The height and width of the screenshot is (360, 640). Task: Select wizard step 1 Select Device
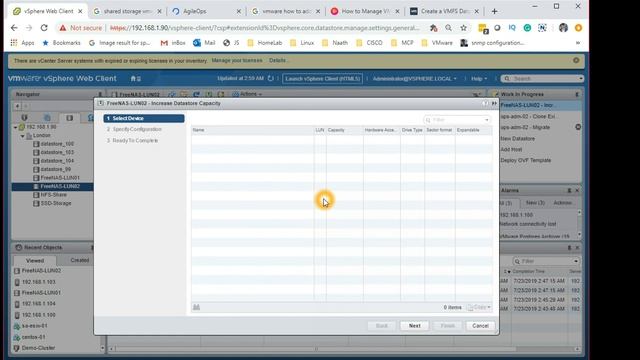click(x=144, y=118)
